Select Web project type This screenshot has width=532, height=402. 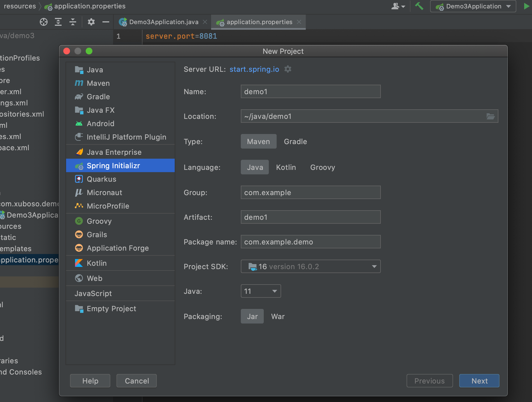point(120,278)
